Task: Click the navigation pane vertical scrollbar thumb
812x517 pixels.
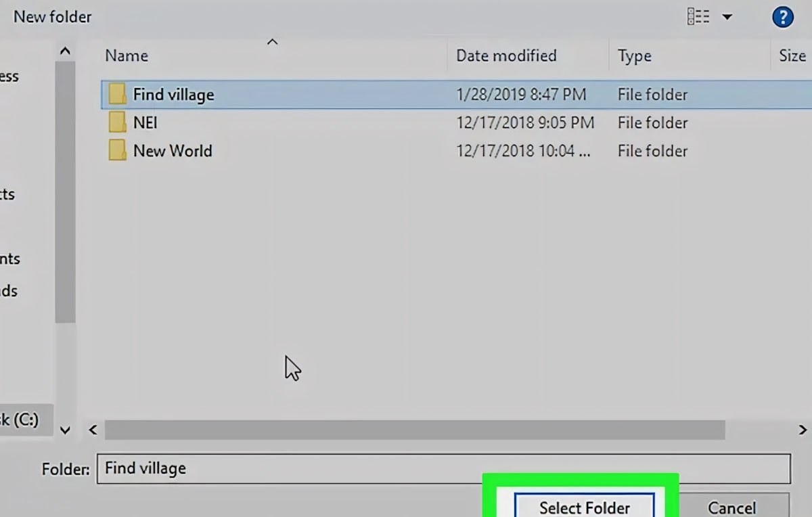Action: [65, 191]
